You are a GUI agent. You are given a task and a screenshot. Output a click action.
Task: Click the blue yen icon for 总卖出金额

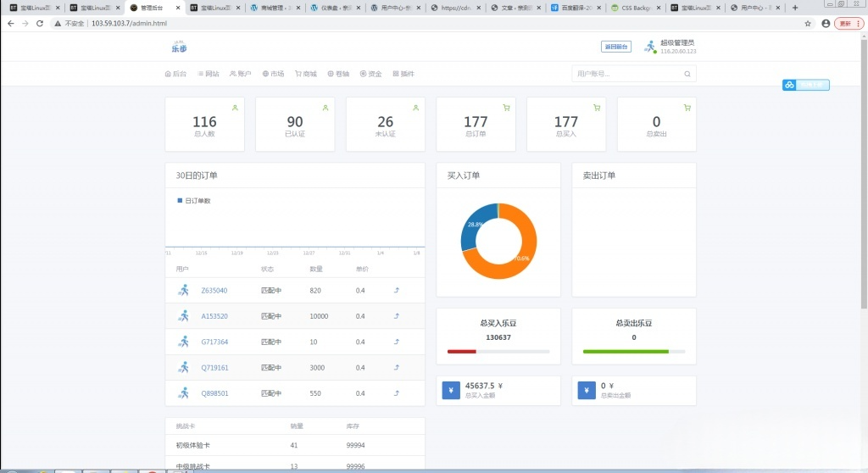(x=587, y=390)
